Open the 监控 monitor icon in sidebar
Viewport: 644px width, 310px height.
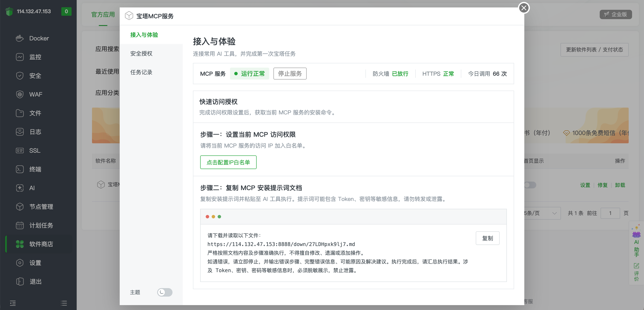[x=20, y=57]
